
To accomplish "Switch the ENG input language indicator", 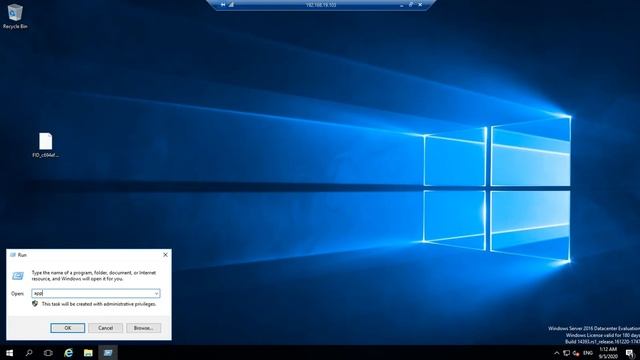I will pos(588,353).
